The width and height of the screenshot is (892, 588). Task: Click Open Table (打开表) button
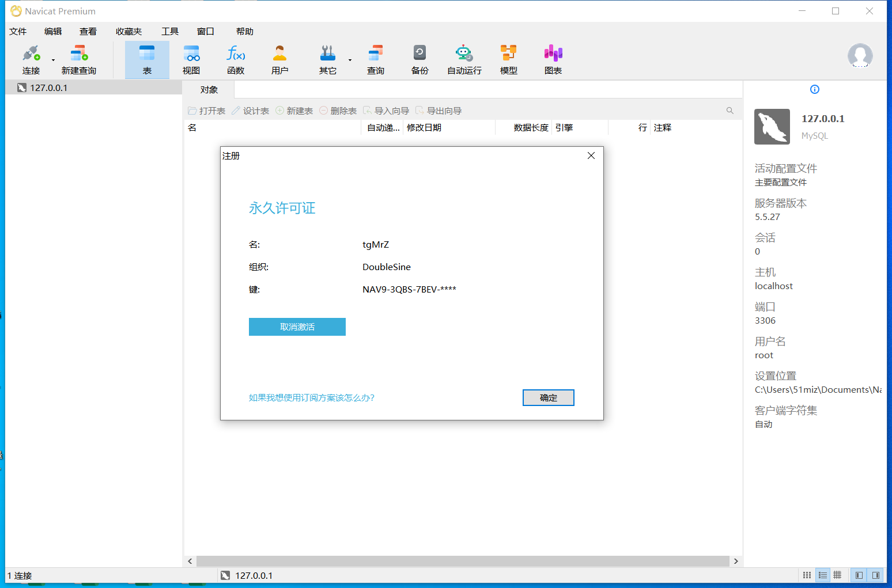[x=207, y=111]
